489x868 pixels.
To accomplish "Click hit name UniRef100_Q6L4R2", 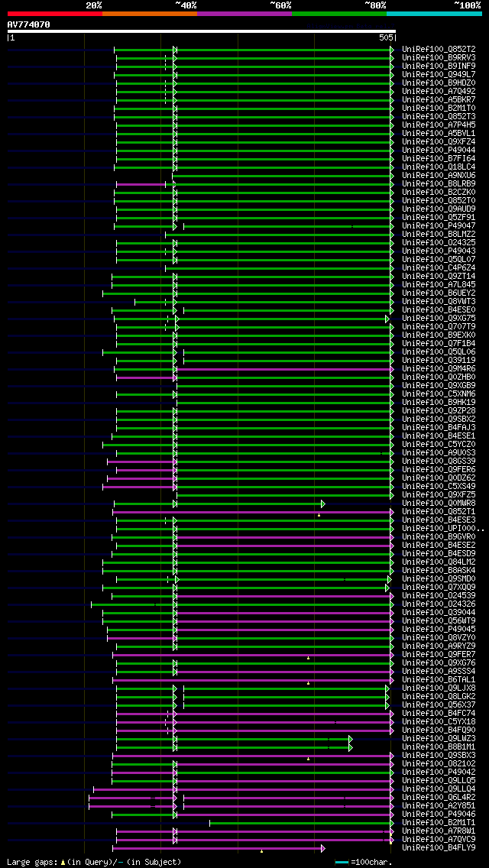I will 439,798.
